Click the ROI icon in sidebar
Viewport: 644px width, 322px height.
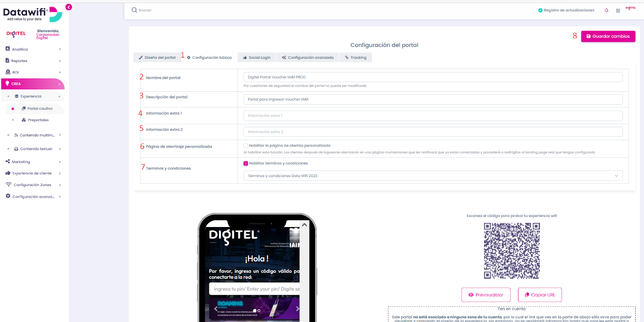pyautogui.click(x=8, y=72)
